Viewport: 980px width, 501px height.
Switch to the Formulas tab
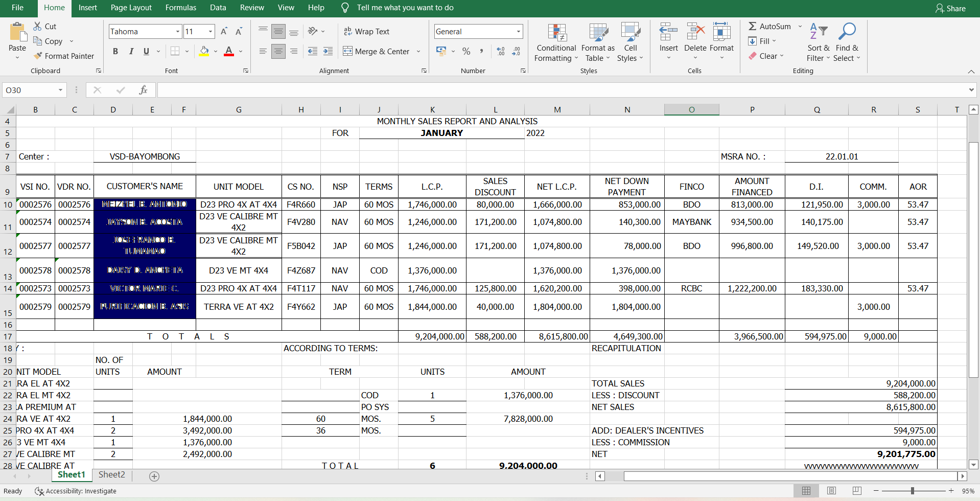[181, 8]
